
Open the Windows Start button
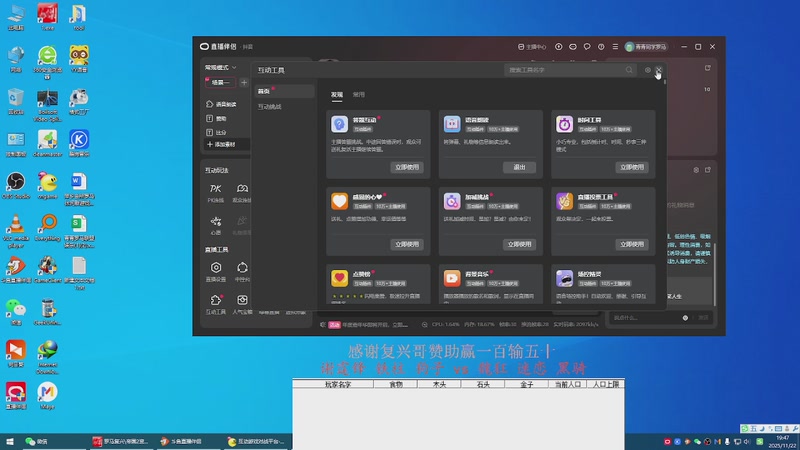(9, 441)
